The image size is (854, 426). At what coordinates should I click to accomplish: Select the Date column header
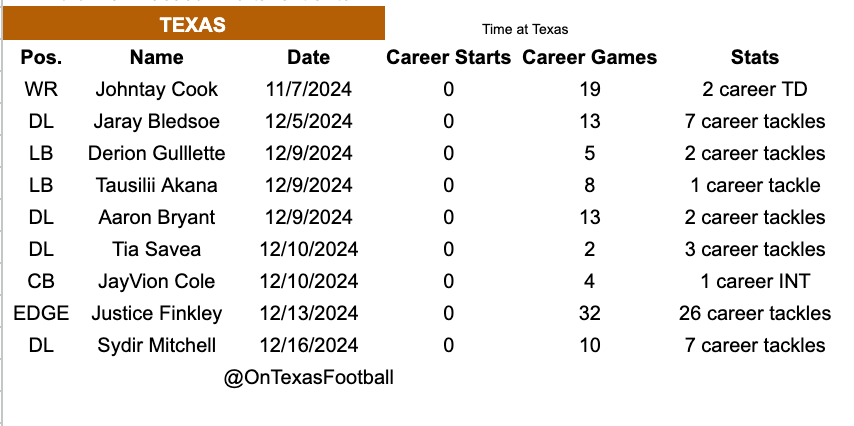[308, 57]
